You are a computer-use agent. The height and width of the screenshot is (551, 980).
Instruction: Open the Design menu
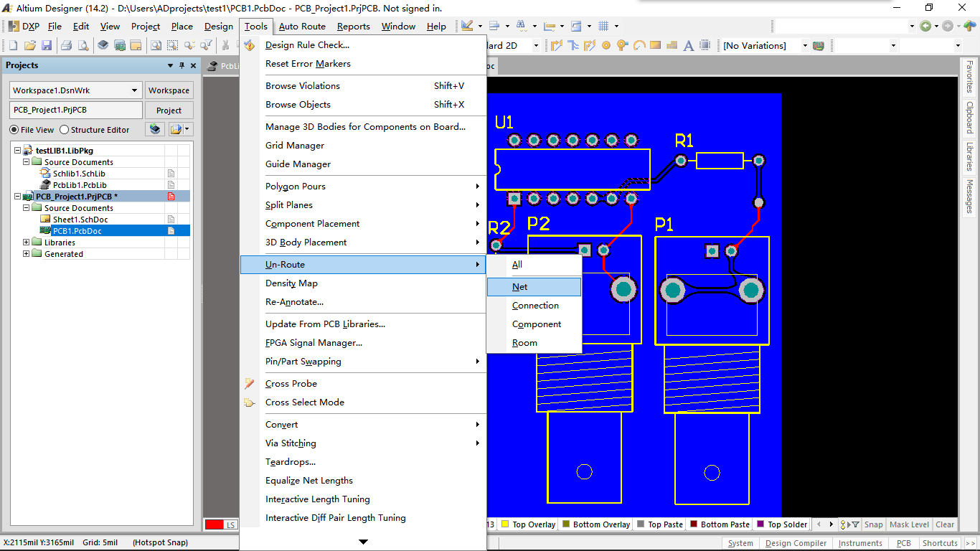[x=219, y=27]
